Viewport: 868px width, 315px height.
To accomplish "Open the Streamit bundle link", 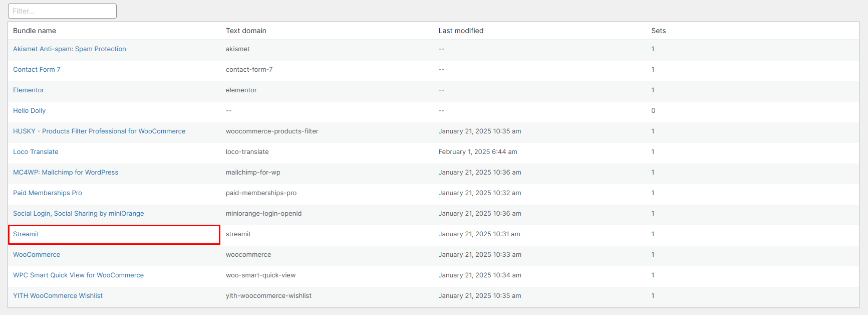I will pyautogui.click(x=26, y=234).
